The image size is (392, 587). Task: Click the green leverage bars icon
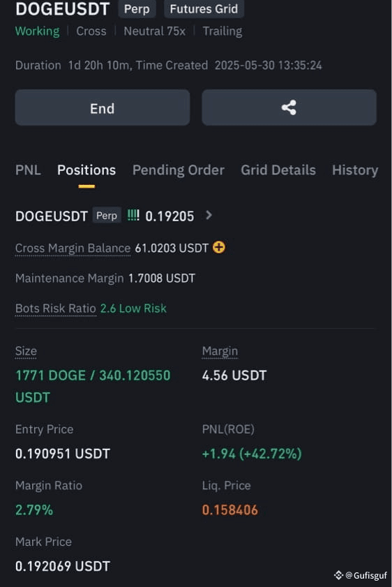pyautogui.click(x=133, y=215)
